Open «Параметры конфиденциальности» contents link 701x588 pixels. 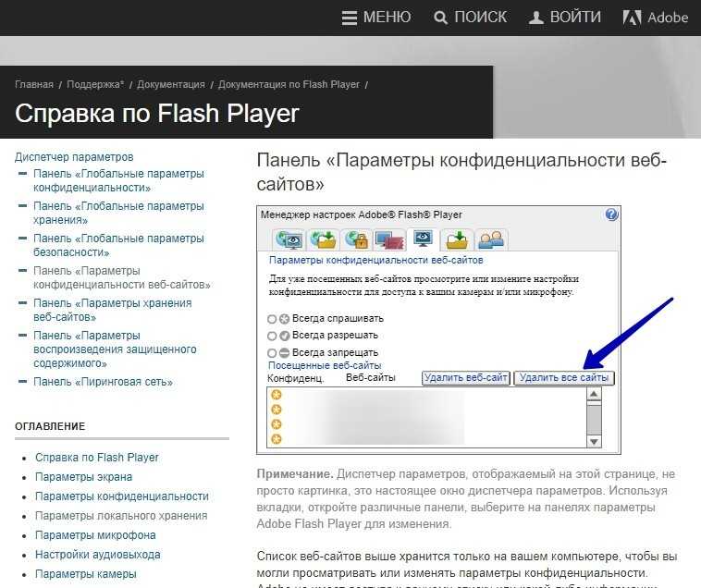[122, 496]
